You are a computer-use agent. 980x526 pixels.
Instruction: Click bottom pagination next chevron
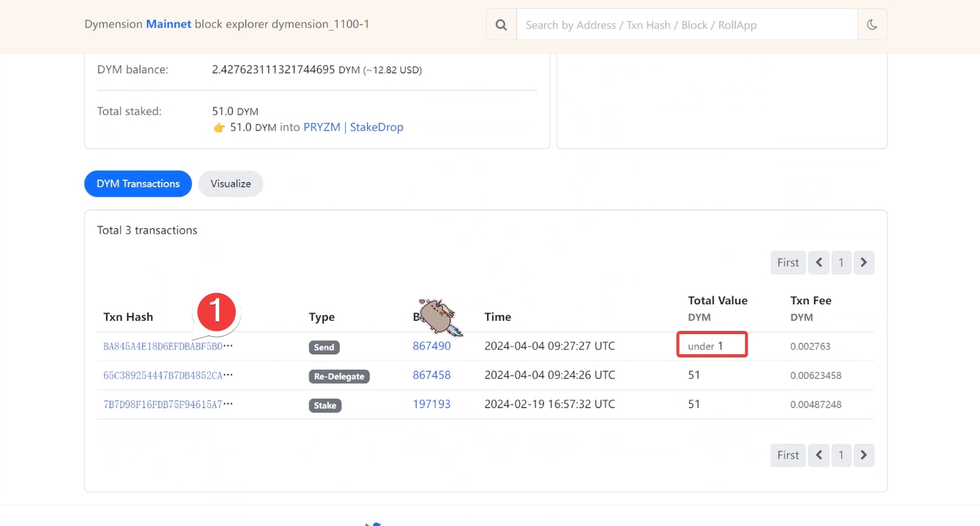[x=863, y=455]
